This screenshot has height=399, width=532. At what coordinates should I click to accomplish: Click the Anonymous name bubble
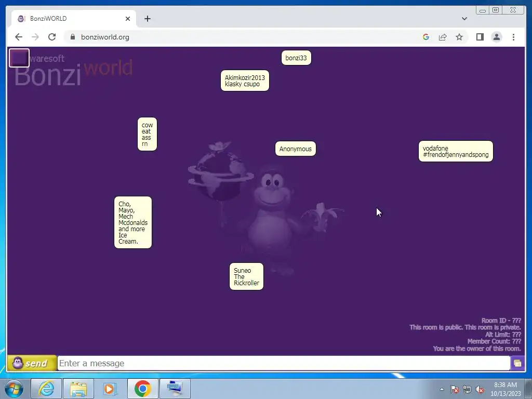[x=296, y=149]
